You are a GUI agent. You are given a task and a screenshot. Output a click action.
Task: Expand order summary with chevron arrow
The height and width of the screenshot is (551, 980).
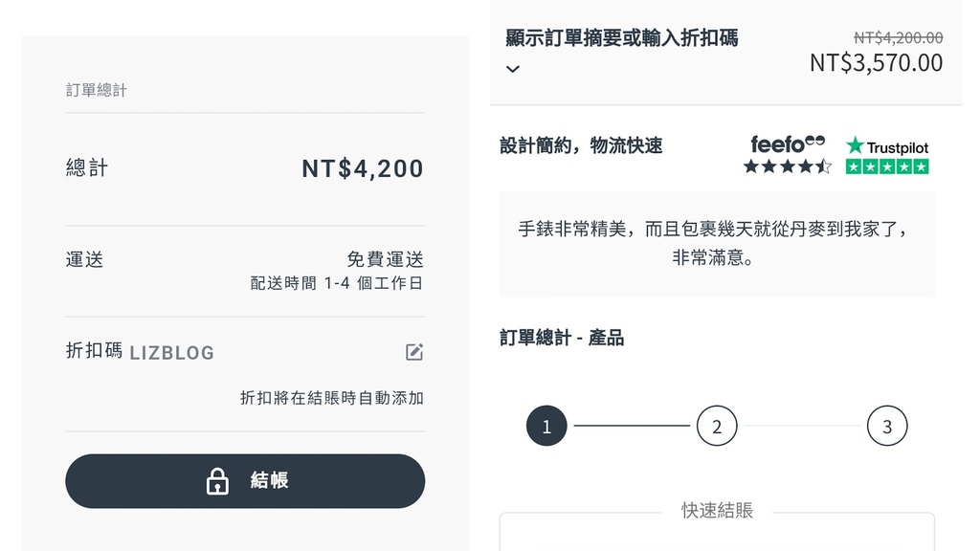click(x=513, y=69)
